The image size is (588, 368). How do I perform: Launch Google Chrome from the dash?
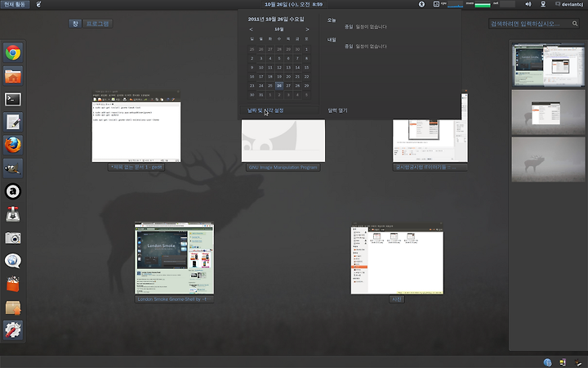pos(13,53)
